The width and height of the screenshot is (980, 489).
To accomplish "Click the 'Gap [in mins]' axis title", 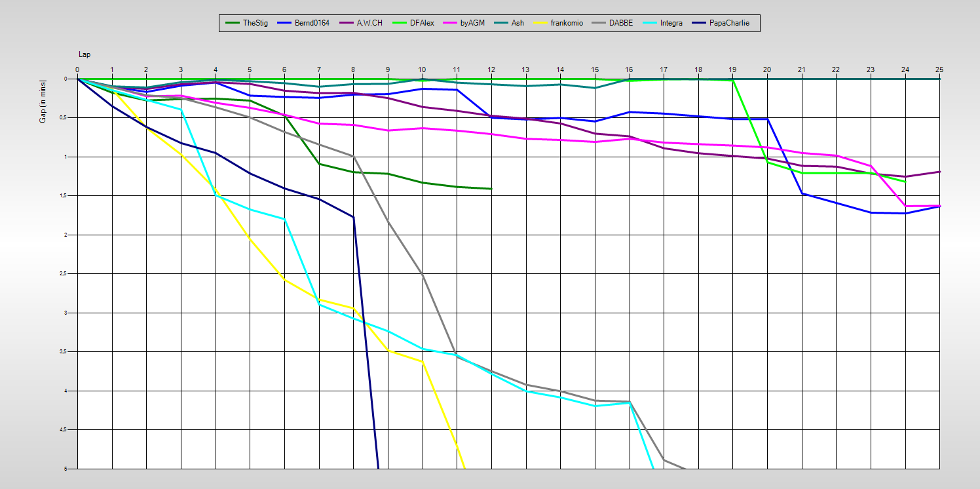I will tap(43, 102).
